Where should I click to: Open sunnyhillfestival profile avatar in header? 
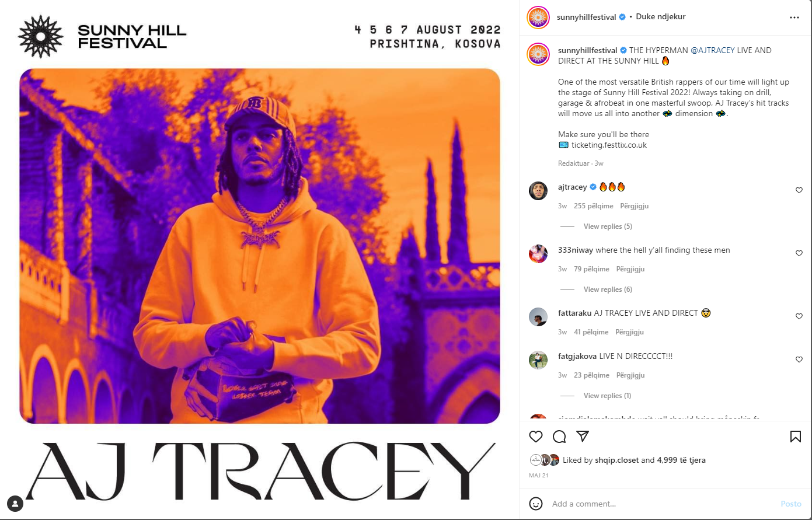tap(538, 18)
